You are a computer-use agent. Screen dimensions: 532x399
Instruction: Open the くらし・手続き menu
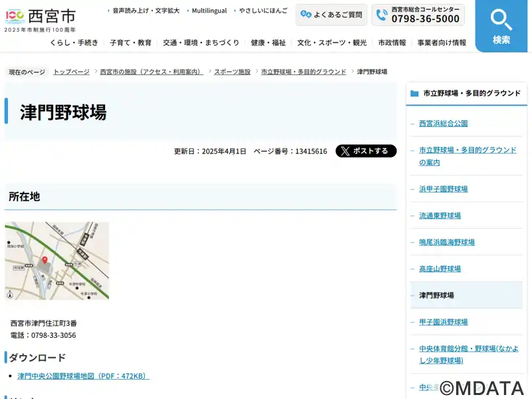point(74,43)
